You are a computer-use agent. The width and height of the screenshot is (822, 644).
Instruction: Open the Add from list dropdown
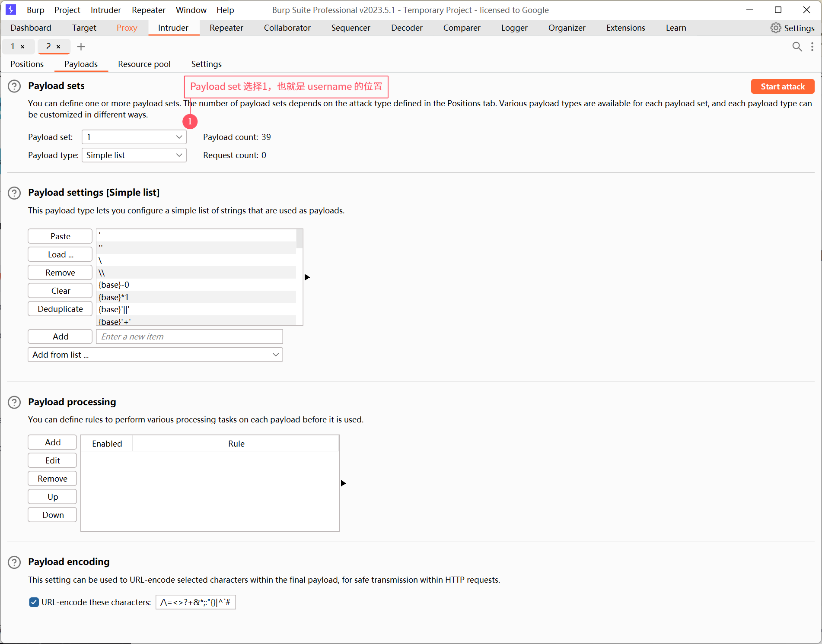(155, 355)
